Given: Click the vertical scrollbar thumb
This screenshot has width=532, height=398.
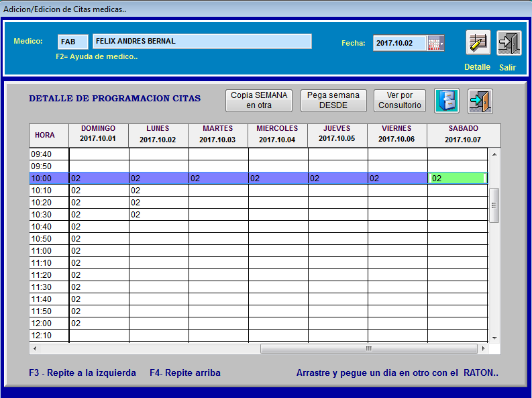Looking at the screenshot, I should (x=494, y=205).
